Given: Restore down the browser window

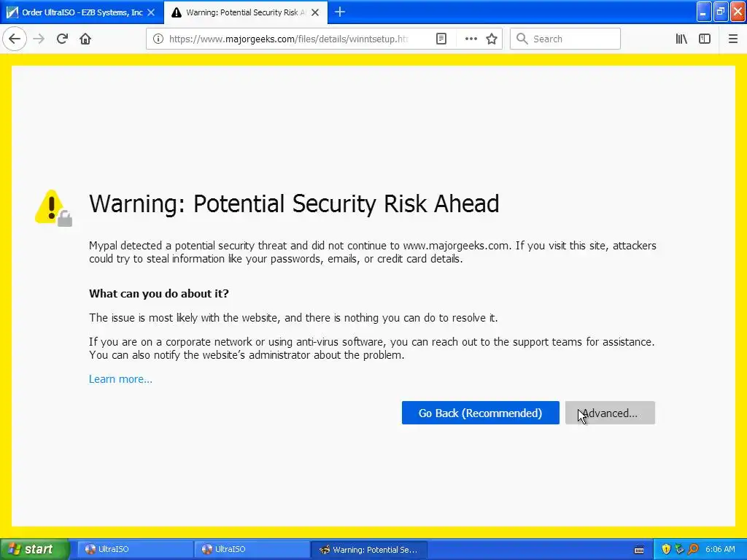Looking at the screenshot, I should point(720,12).
